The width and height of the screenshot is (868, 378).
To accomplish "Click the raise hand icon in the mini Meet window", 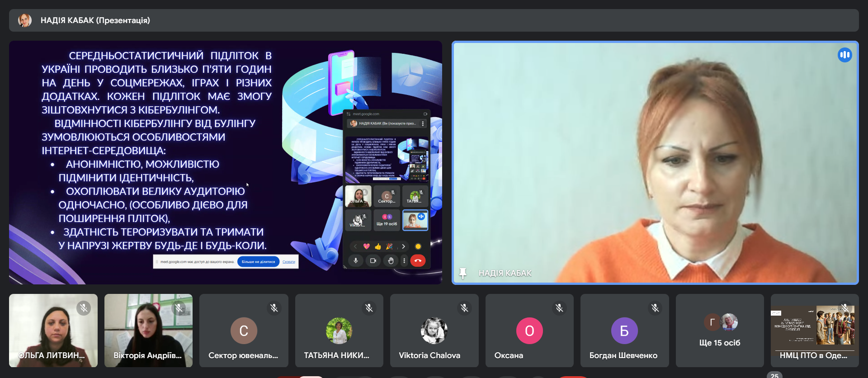I will pos(391,260).
